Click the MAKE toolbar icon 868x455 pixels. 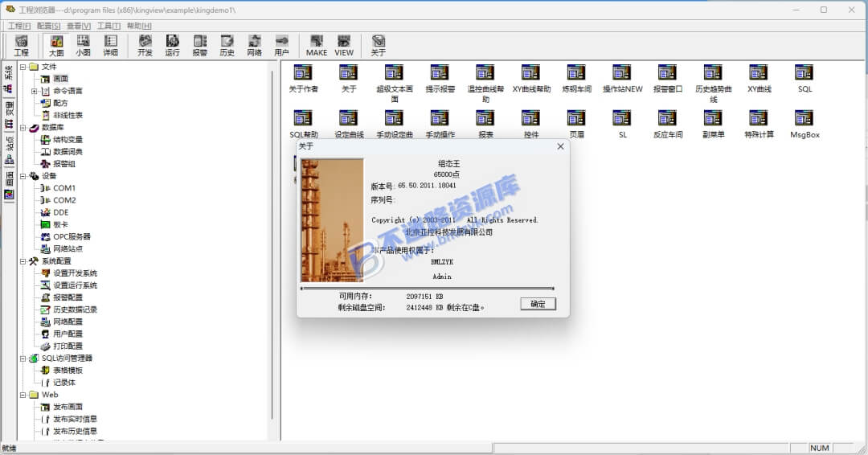click(317, 45)
